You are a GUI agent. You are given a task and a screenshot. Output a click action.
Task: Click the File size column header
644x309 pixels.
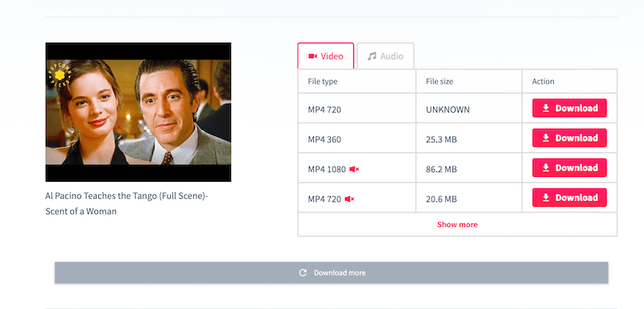(x=440, y=81)
